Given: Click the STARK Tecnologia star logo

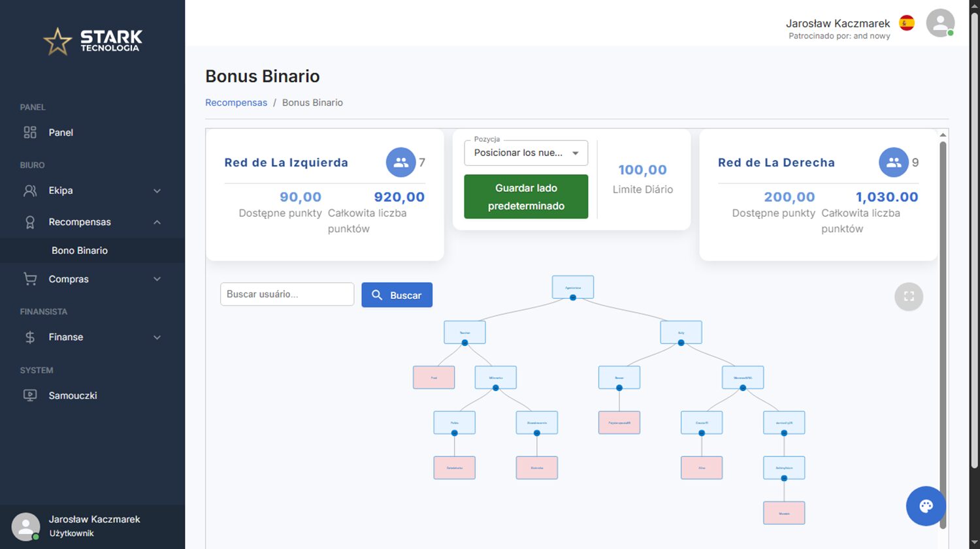Looking at the screenshot, I should pyautogui.click(x=57, y=41).
